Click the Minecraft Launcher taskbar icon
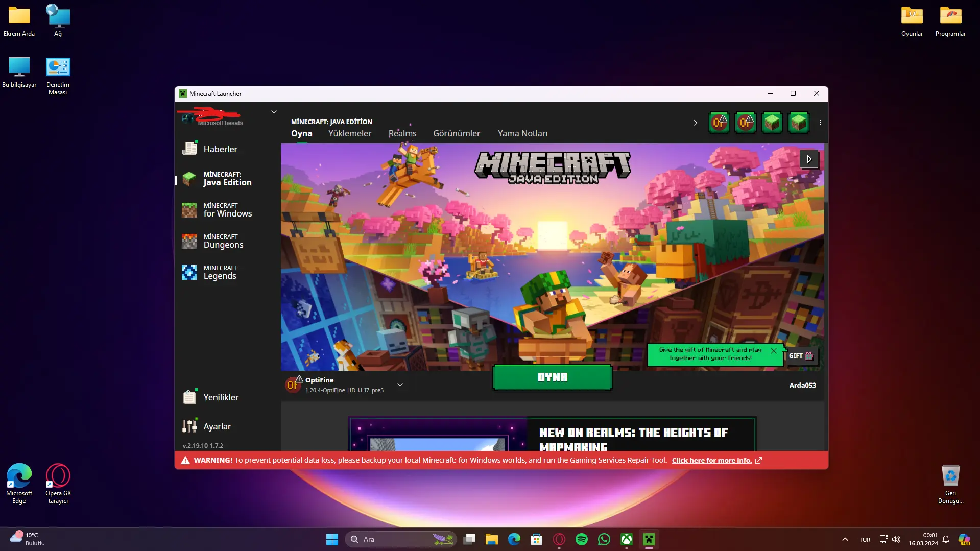 pyautogui.click(x=649, y=539)
